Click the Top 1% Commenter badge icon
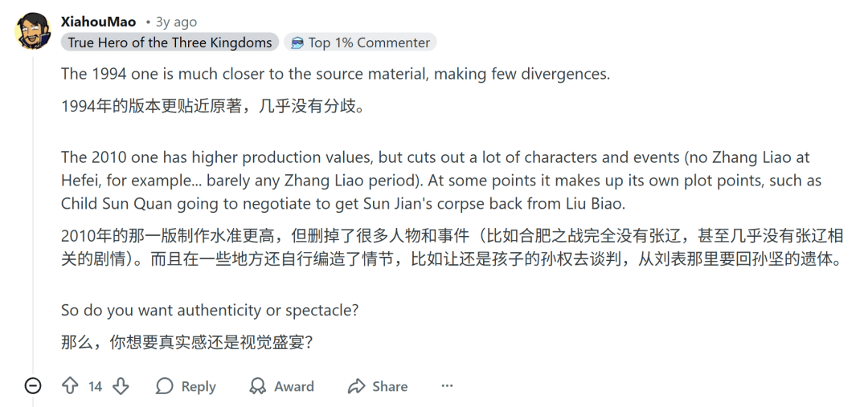 (297, 43)
